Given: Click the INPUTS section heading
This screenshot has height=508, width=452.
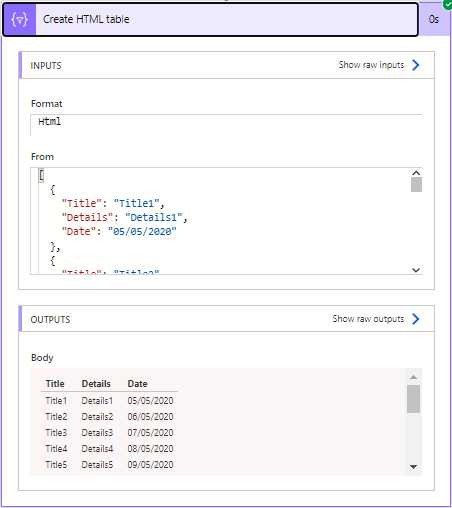Looking at the screenshot, I should pyautogui.click(x=46, y=66).
